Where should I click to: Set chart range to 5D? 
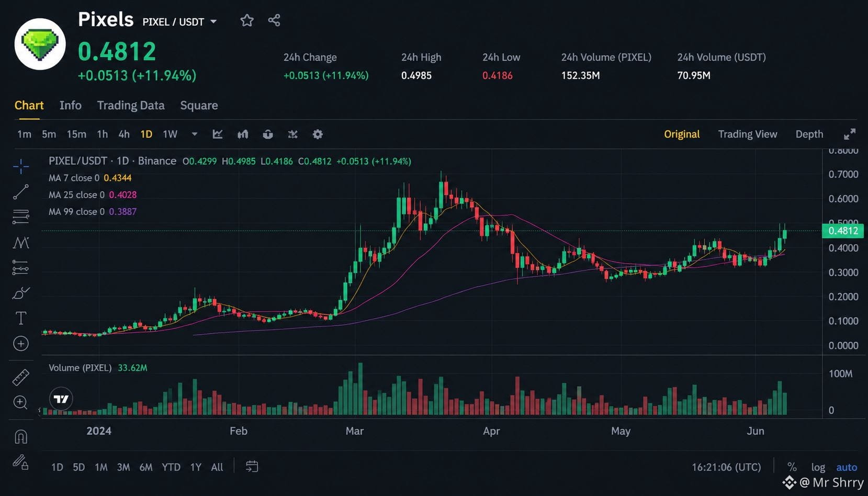[x=78, y=467]
